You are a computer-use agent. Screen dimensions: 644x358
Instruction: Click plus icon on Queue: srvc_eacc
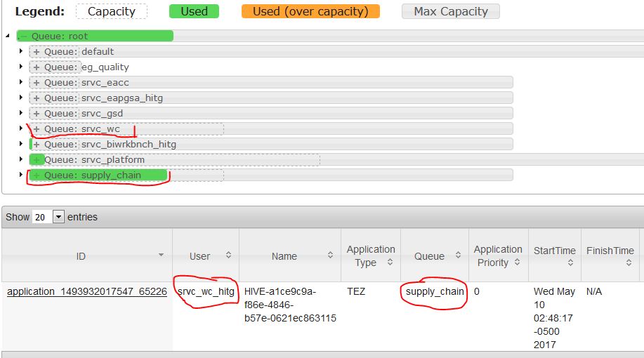(37, 83)
